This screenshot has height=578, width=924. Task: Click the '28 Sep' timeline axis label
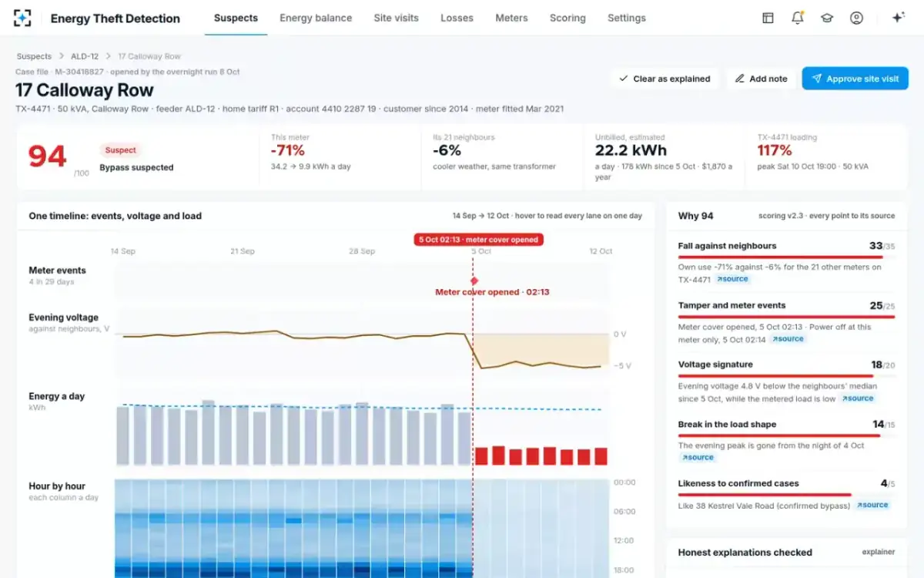(362, 251)
